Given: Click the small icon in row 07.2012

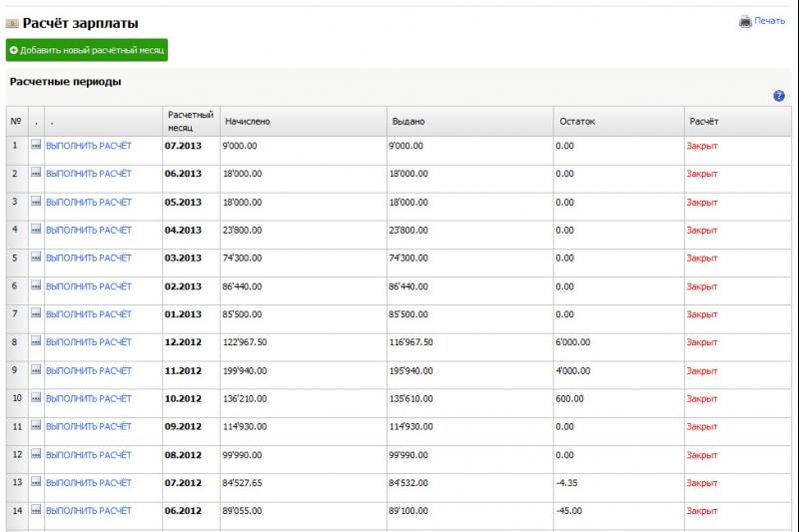Looking at the screenshot, I should pos(36,482).
